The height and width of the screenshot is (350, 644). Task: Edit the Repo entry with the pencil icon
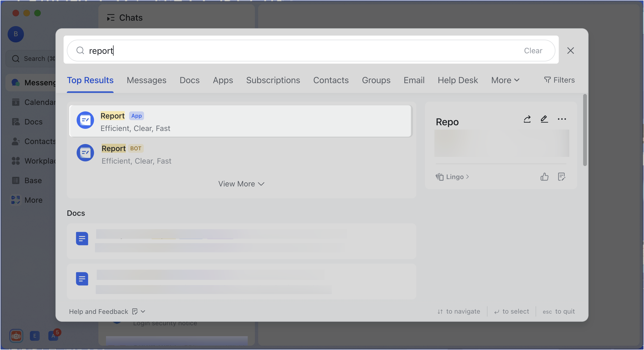(x=544, y=119)
